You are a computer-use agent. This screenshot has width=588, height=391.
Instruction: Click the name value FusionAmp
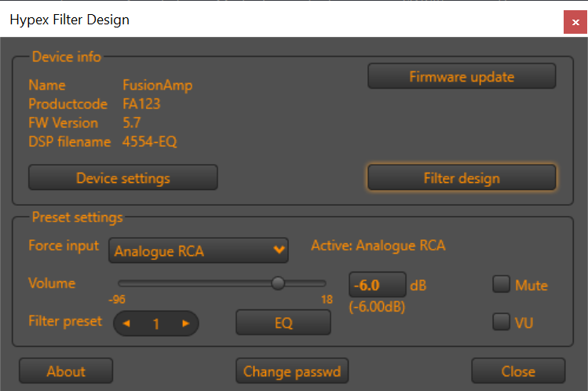click(158, 85)
